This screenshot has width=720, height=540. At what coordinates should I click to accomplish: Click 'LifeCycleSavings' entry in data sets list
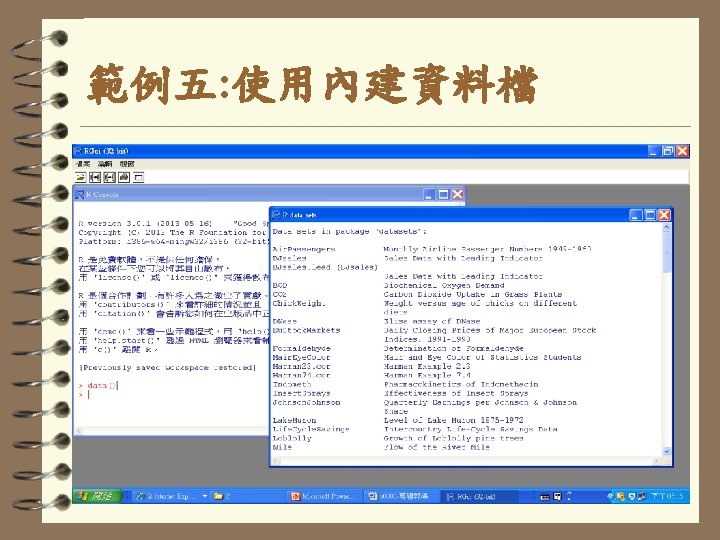coord(311,429)
